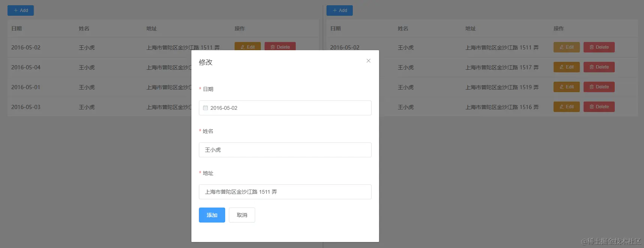The image size is (644, 248).
Task: Click the 日期 column header in left table
Action: tap(17, 28)
